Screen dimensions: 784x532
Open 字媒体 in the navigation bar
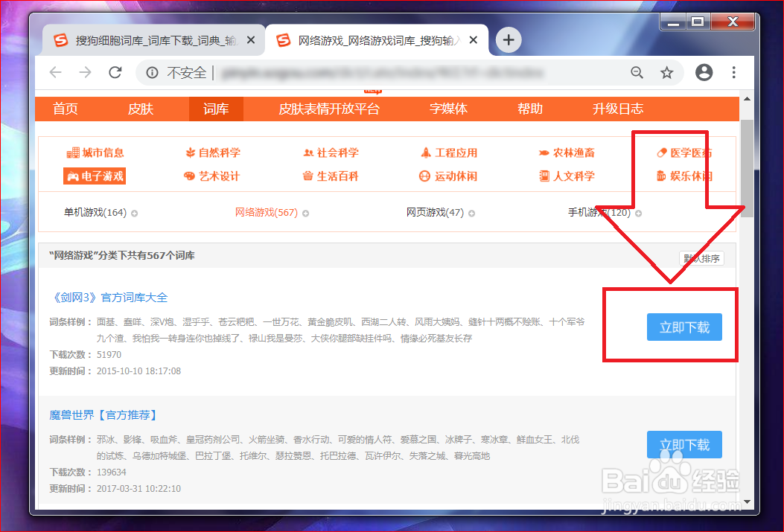pos(448,109)
